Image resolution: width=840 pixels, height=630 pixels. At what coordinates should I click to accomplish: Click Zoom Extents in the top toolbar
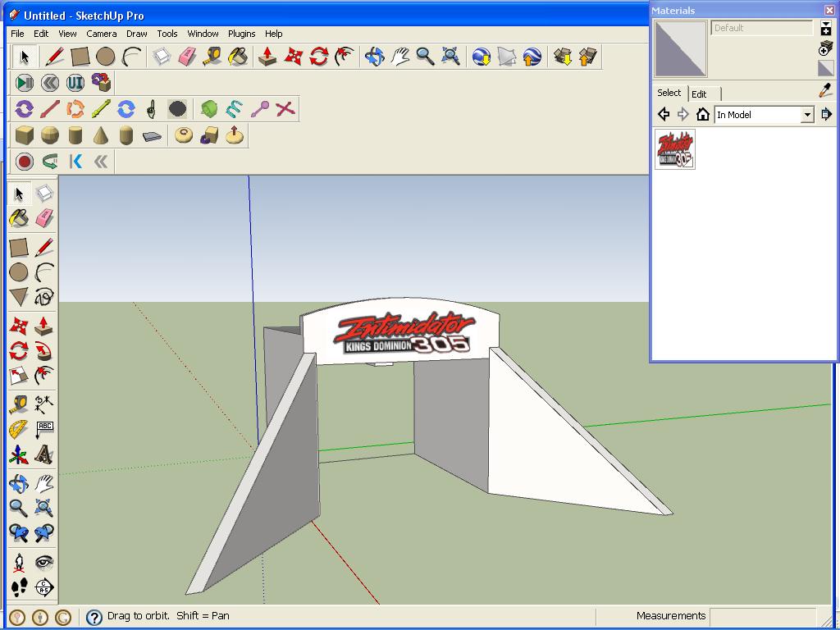tap(450, 57)
